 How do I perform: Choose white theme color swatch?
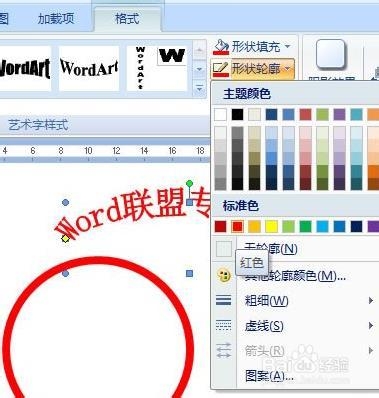[x=220, y=114]
